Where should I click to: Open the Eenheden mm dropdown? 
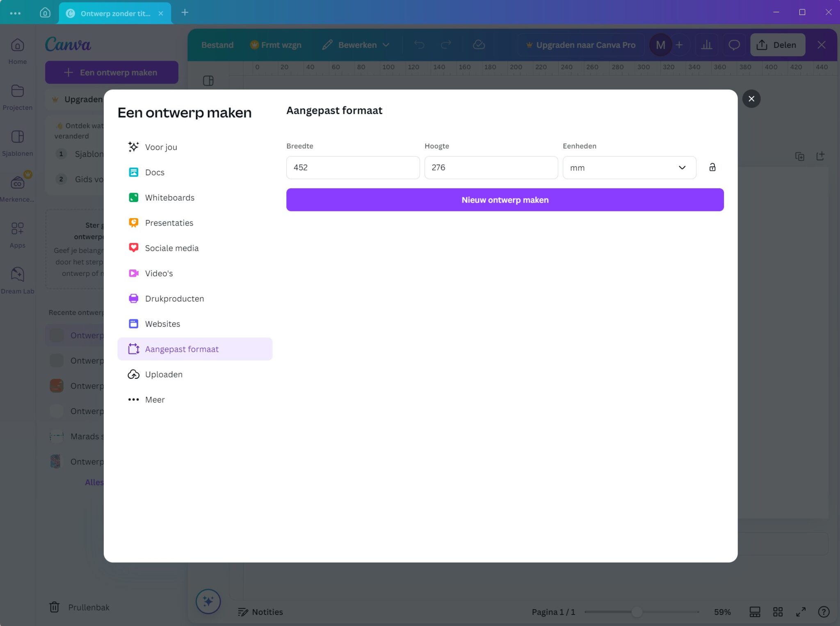pyautogui.click(x=629, y=167)
